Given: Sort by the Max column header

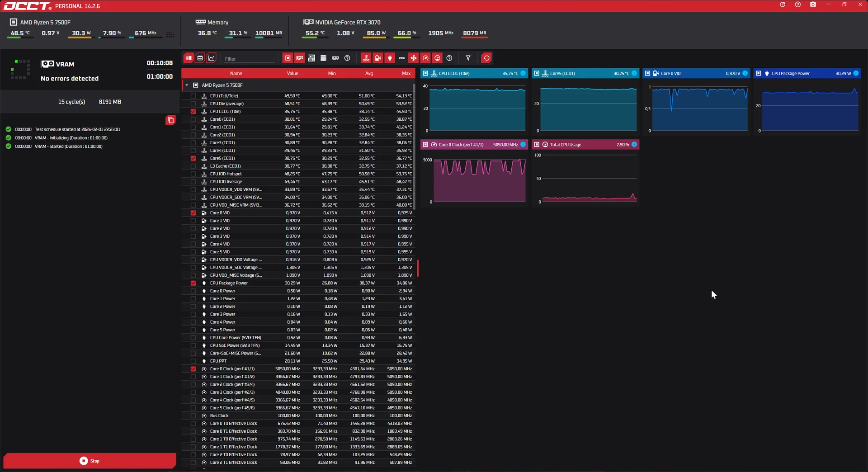Looking at the screenshot, I should [406, 73].
